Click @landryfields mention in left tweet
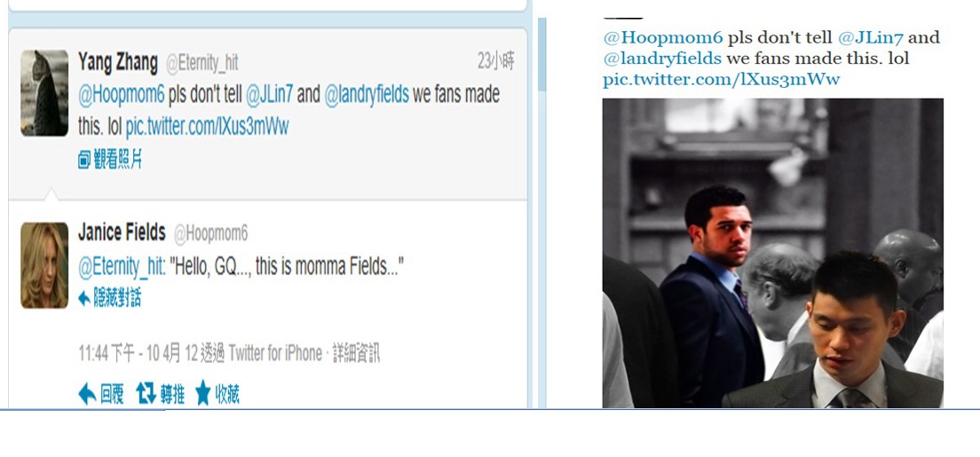The width and height of the screenshot is (980, 457). [x=367, y=95]
